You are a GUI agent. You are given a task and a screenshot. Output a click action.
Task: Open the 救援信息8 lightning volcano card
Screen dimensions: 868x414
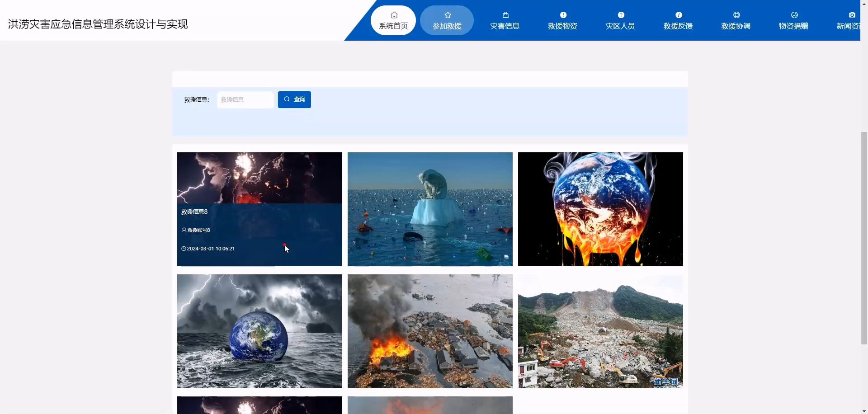pyautogui.click(x=259, y=209)
